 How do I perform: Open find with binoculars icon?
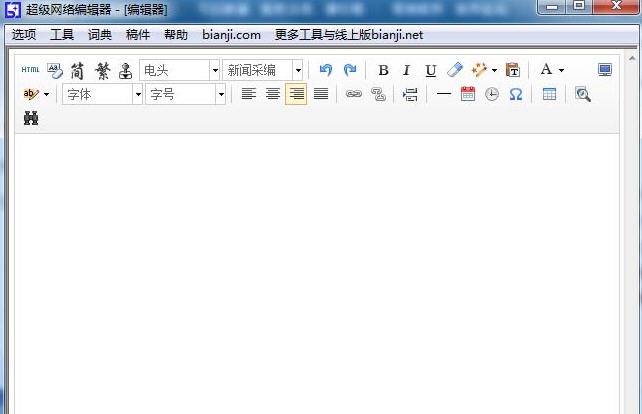click(31, 118)
